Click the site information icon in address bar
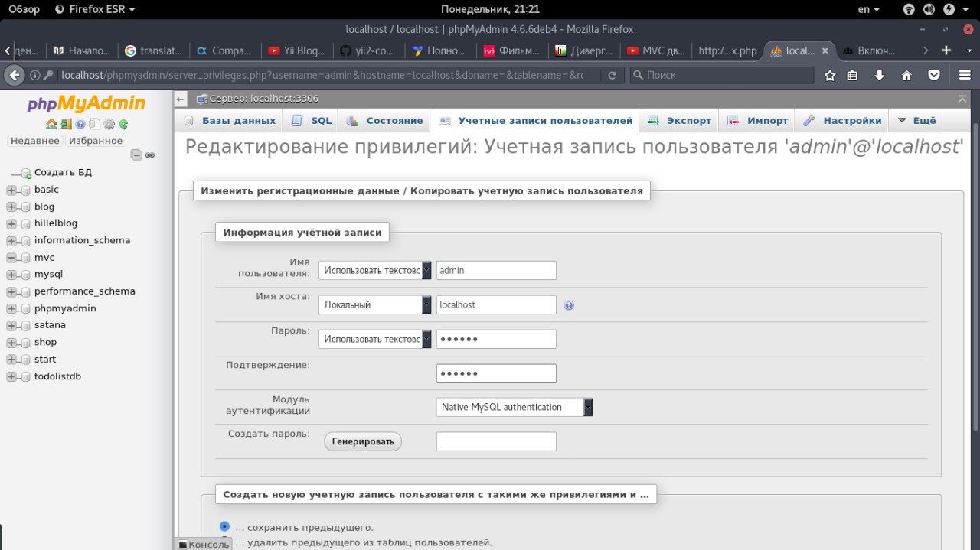Viewport: 980px width, 550px height. tap(34, 75)
